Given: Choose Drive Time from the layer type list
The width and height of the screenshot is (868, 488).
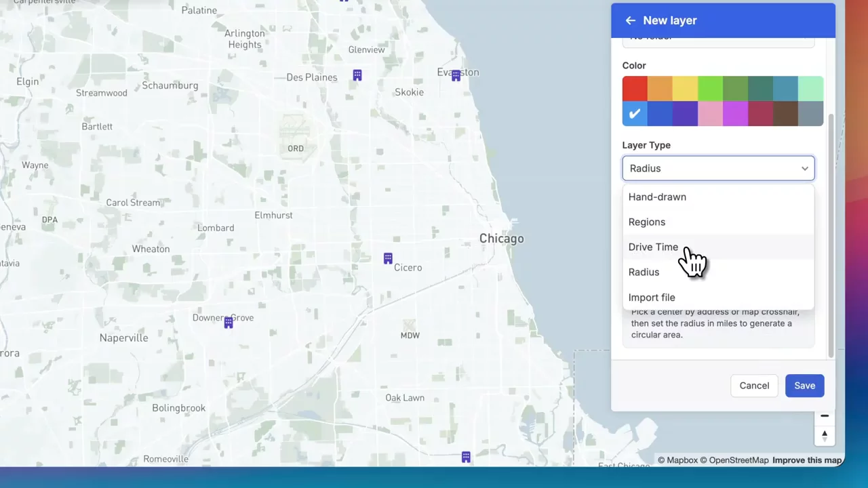Looking at the screenshot, I should point(718,247).
